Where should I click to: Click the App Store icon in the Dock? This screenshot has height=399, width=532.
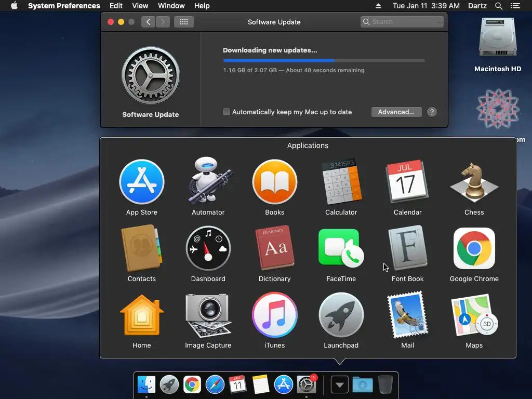tap(283, 385)
